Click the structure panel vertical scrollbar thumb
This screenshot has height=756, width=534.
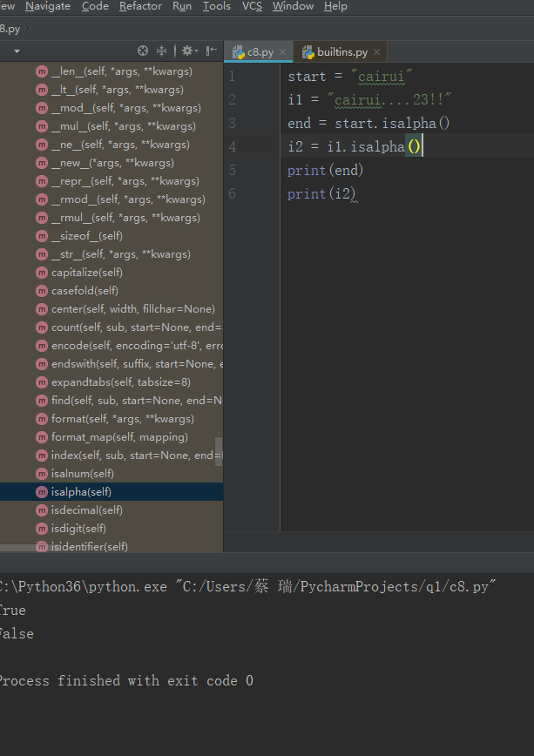click(x=219, y=452)
